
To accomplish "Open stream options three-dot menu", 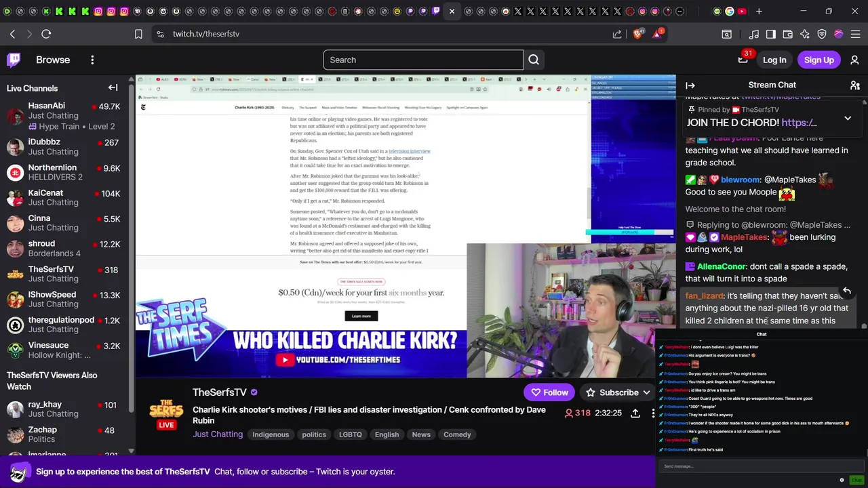I will pyautogui.click(x=653, y=413).
